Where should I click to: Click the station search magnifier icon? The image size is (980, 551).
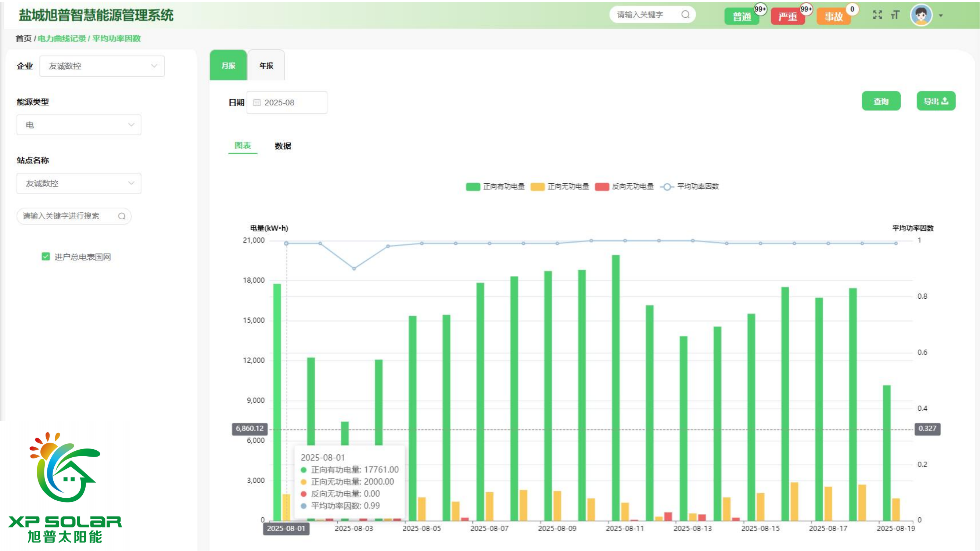pyautogui.click(x=122, y=216)
